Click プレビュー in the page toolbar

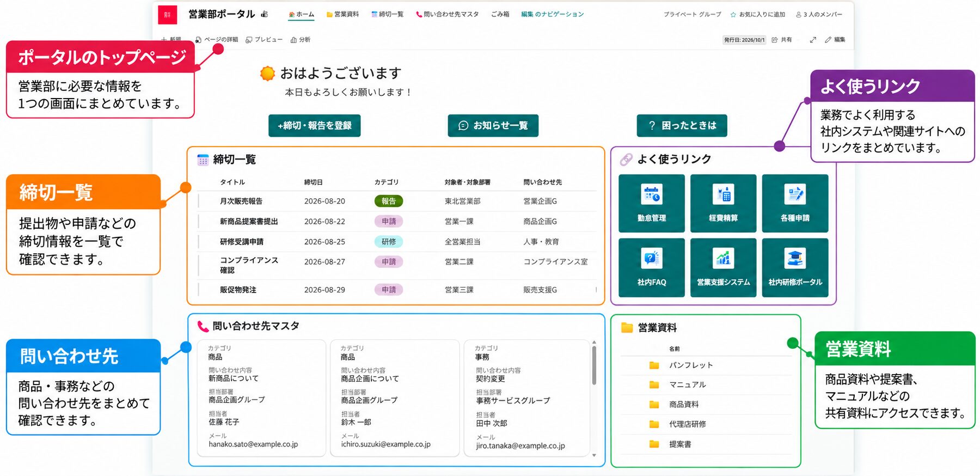(264, 40)
